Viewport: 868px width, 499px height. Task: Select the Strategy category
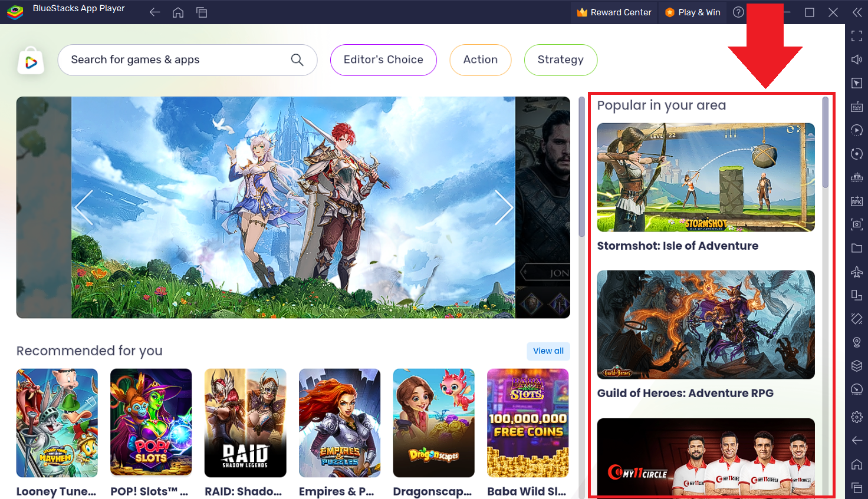561,60
